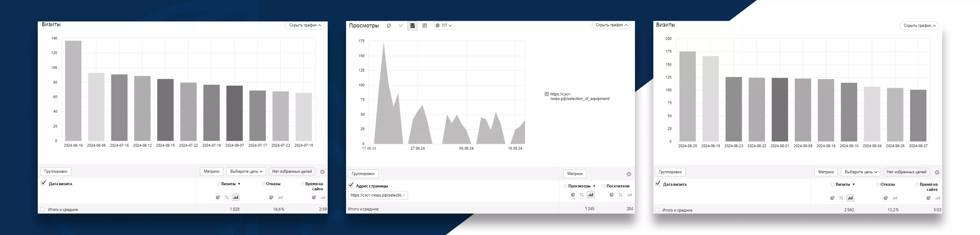The image size is (980, 235).
Task: Click the total value 2 562 in right panel
Action: pos(849,210)
